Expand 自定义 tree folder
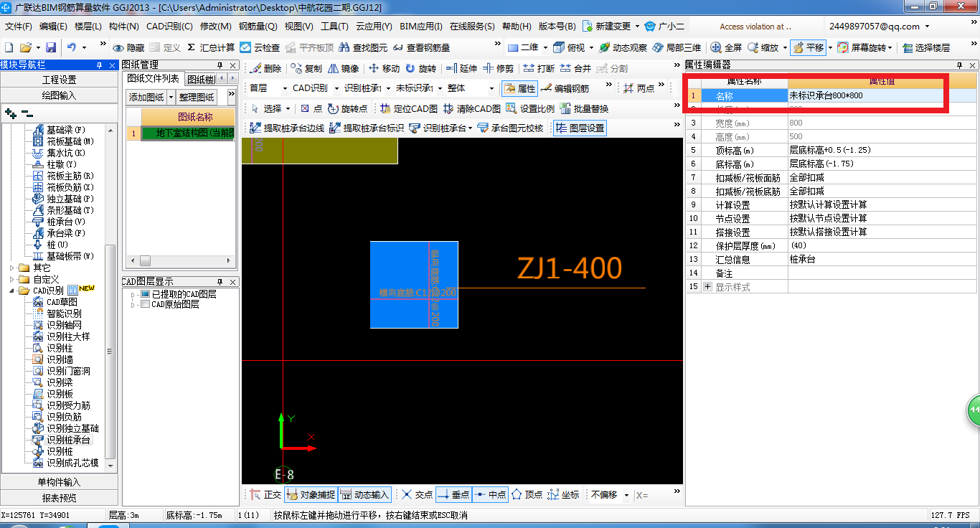 pos(12,279)
